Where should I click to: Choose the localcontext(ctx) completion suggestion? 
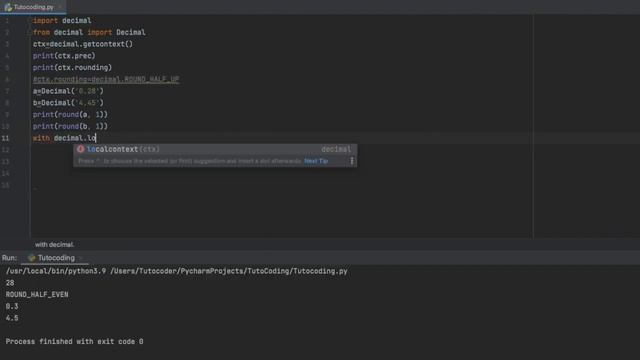(215, 149)
